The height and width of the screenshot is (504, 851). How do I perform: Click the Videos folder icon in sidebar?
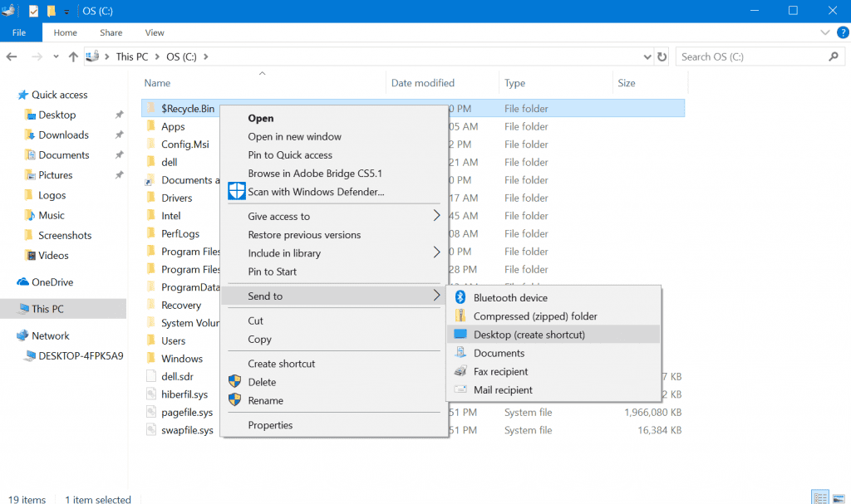coord(30,256)
